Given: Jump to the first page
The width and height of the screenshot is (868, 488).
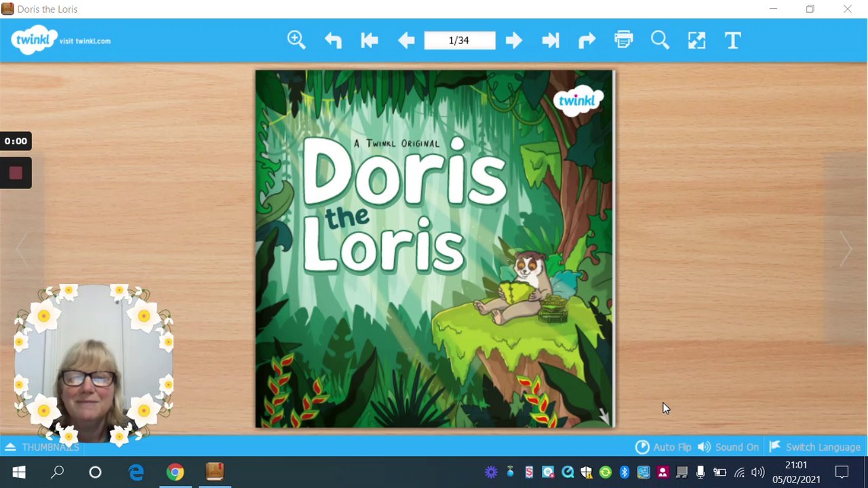Looking at the screenshot, I should tap(370, 41).
